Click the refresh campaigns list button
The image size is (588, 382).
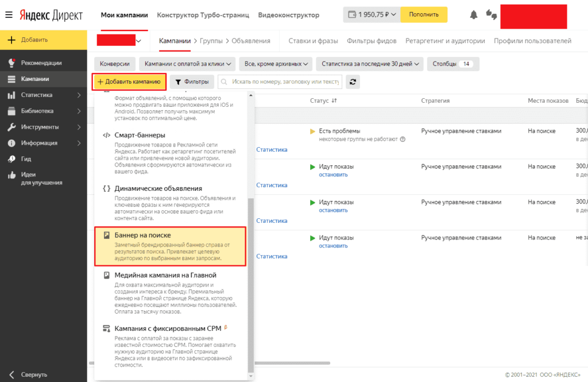(x=353, y=82)
